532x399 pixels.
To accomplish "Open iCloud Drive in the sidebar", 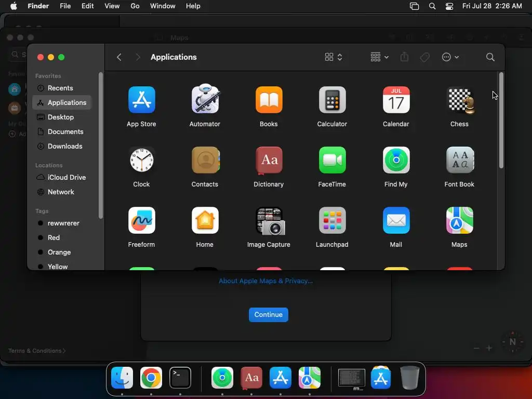I will [62, 178].
